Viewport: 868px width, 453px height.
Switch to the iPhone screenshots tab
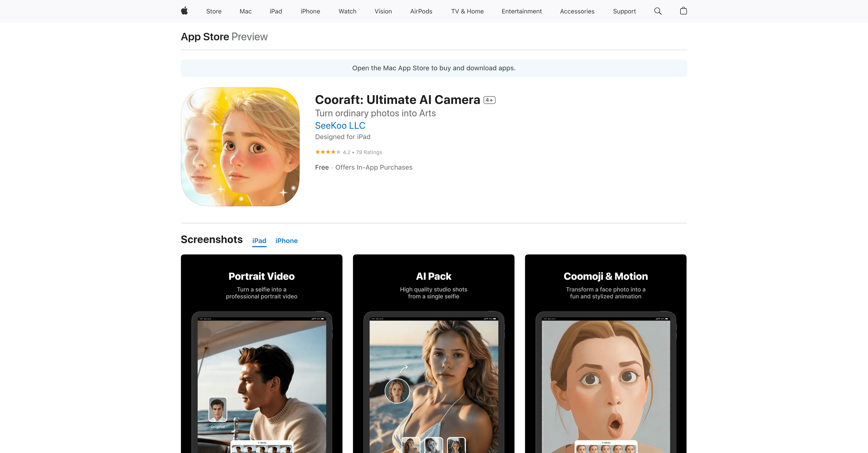click(x=286, y=240)
